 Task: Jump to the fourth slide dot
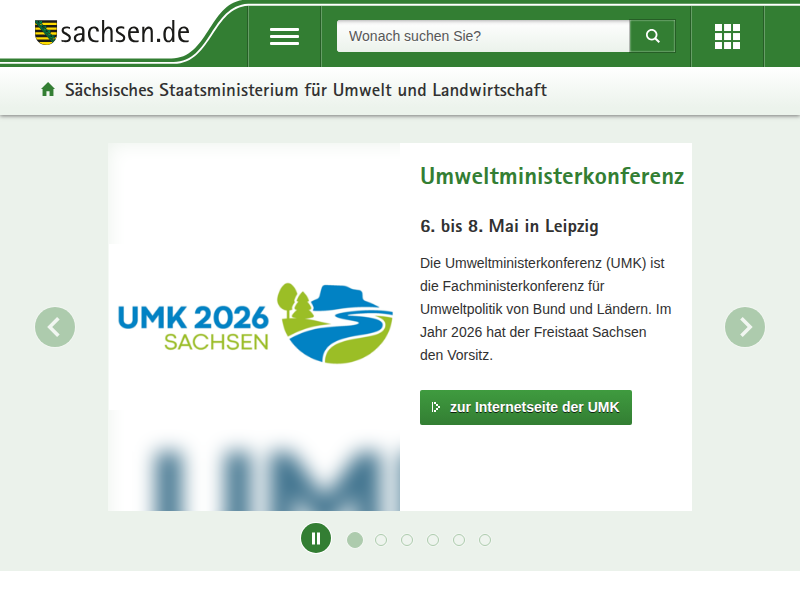point(433,540)
